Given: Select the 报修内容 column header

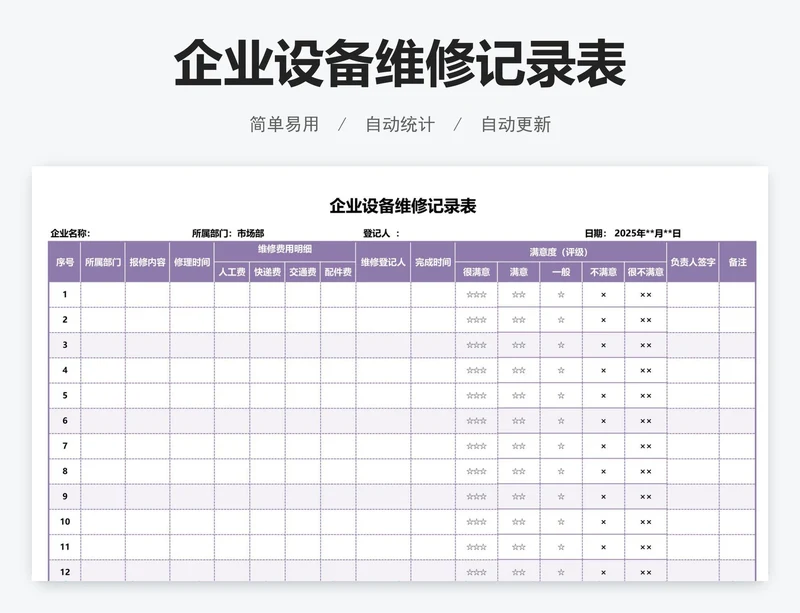Looking at the screenshot, I should [x=147, y=262].
